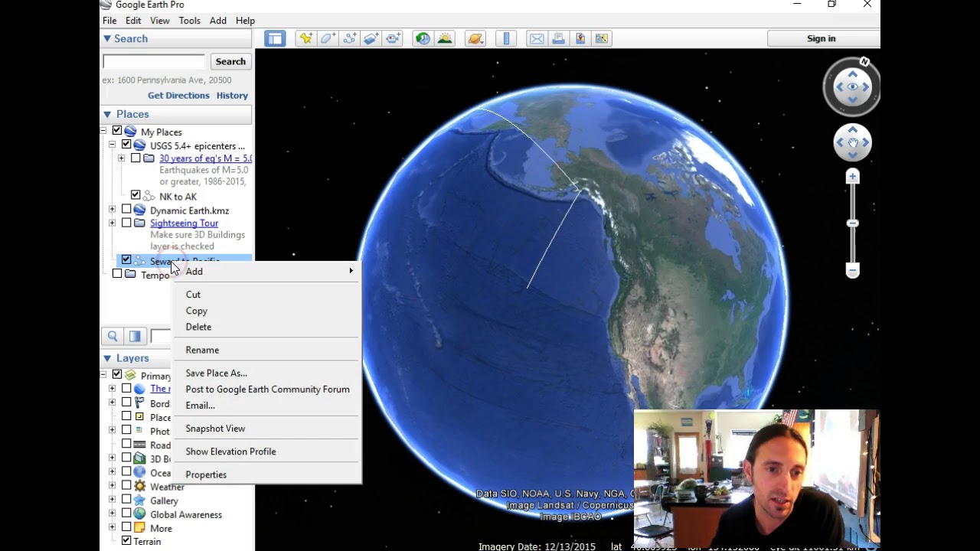Click the Move joystick hand control

pyautogui.click(x=852, y=143)
